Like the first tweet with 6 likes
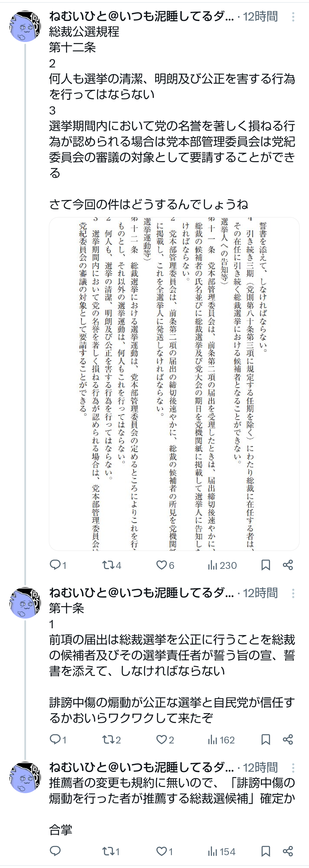Image resolution: width=309 pixels, height=868 pixels. pos(162,565)
